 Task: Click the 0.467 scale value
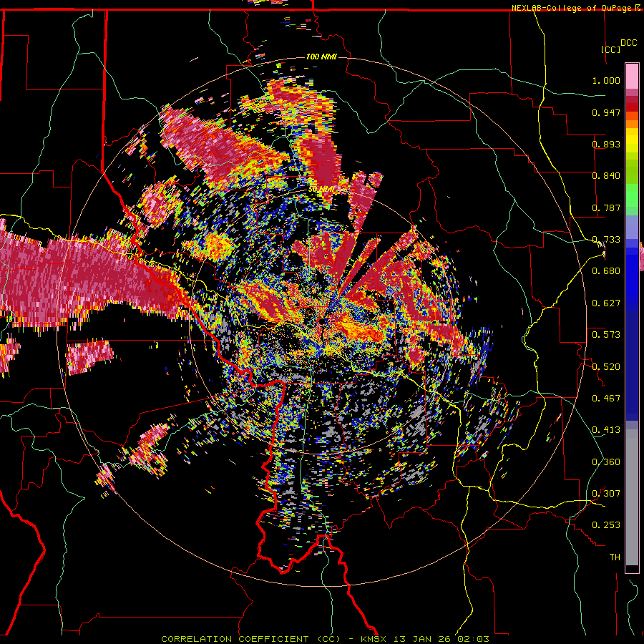coord(606,399)
